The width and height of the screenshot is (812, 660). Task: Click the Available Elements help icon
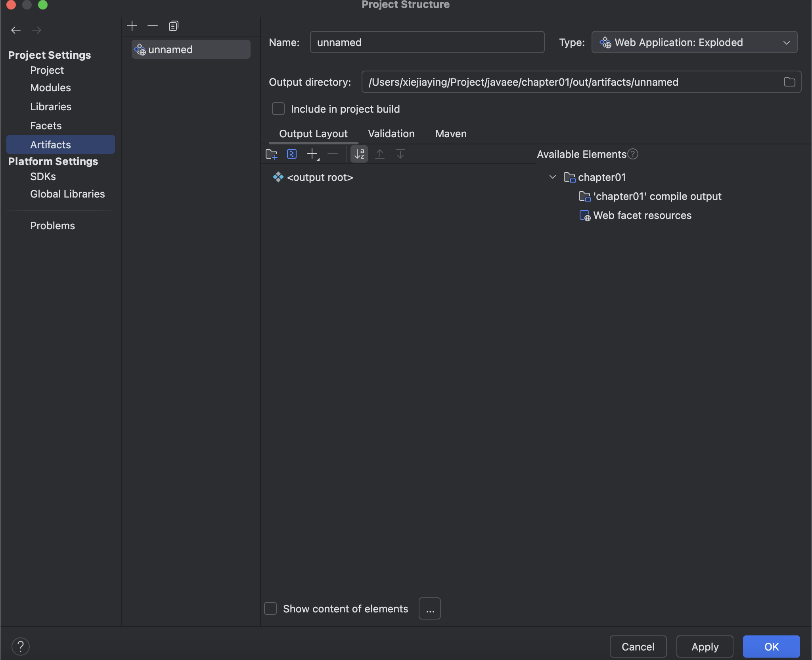[633, 154]
